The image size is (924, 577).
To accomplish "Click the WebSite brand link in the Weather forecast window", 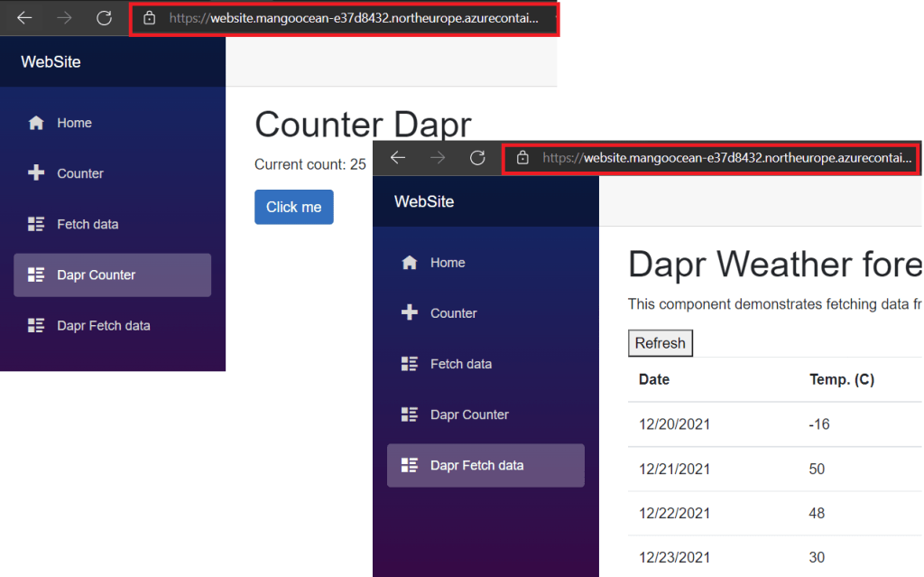I will tap(424, 201).
